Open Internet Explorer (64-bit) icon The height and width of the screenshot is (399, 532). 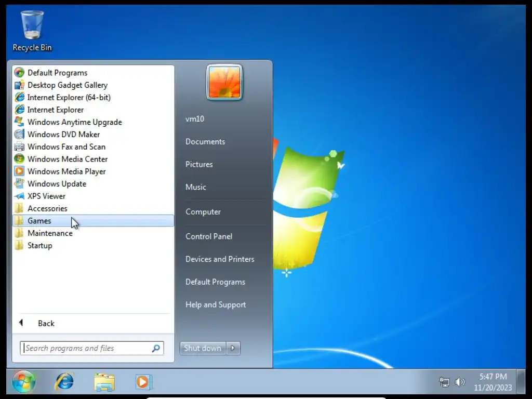[x=19, y=97]
